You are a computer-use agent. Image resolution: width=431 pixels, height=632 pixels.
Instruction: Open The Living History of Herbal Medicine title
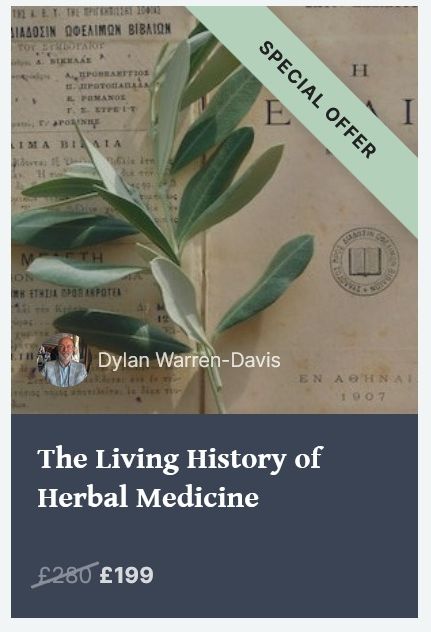[179, 477]
